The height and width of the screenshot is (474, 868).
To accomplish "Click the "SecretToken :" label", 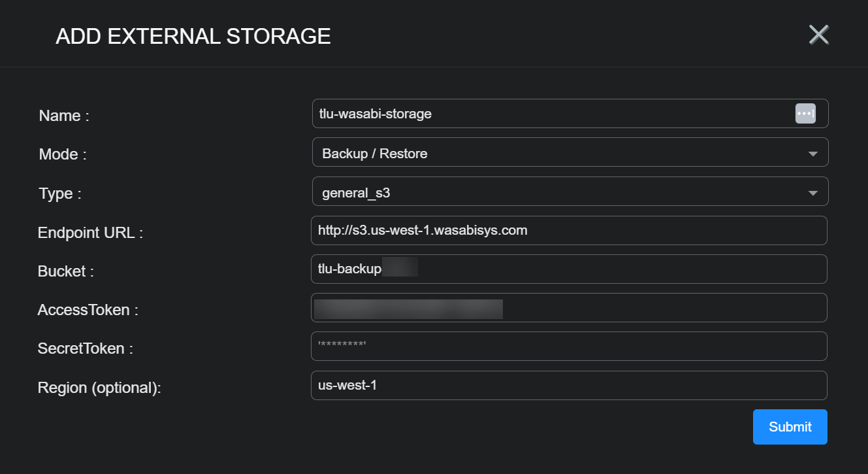I will click(85, 348).
